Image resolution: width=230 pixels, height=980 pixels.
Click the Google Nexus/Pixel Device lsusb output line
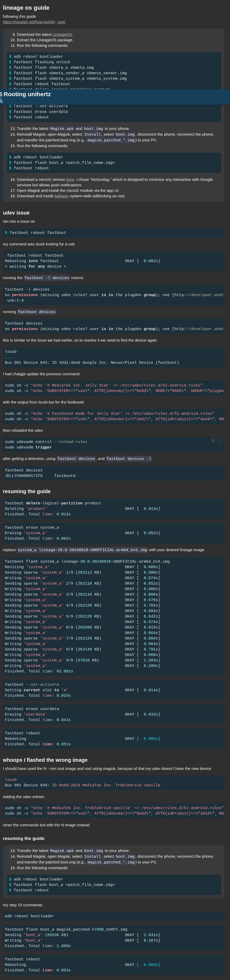(92, 363)
